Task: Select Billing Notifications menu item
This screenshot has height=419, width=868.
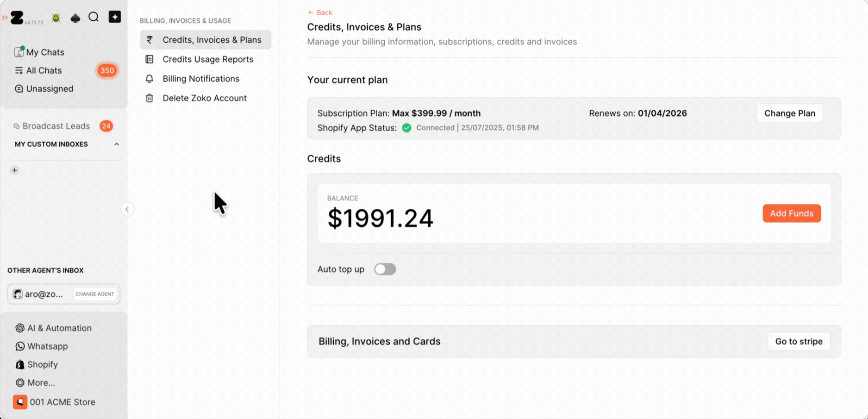Action: pyautogui.click(x=200, y=79)
